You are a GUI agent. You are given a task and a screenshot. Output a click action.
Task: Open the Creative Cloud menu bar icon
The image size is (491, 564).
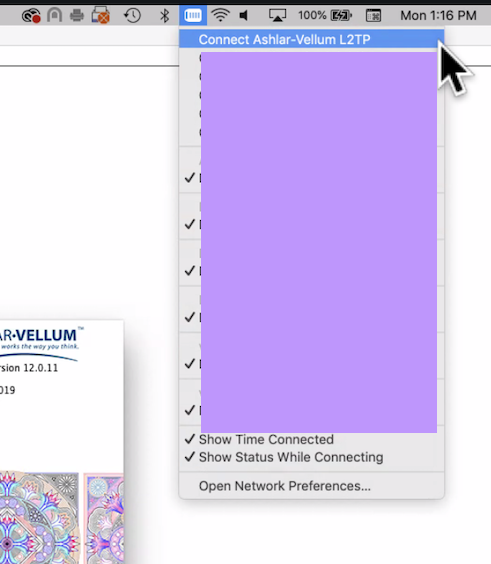point(31,16)
